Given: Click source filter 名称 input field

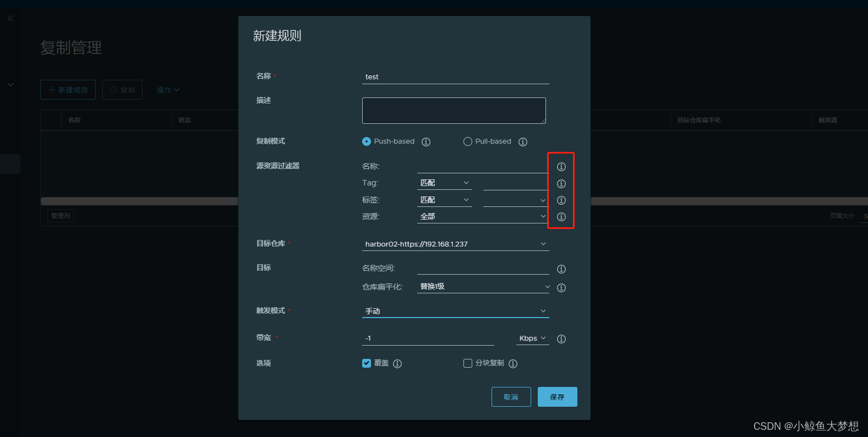Looking at the screenshot, I should click(x=483, y=166).
